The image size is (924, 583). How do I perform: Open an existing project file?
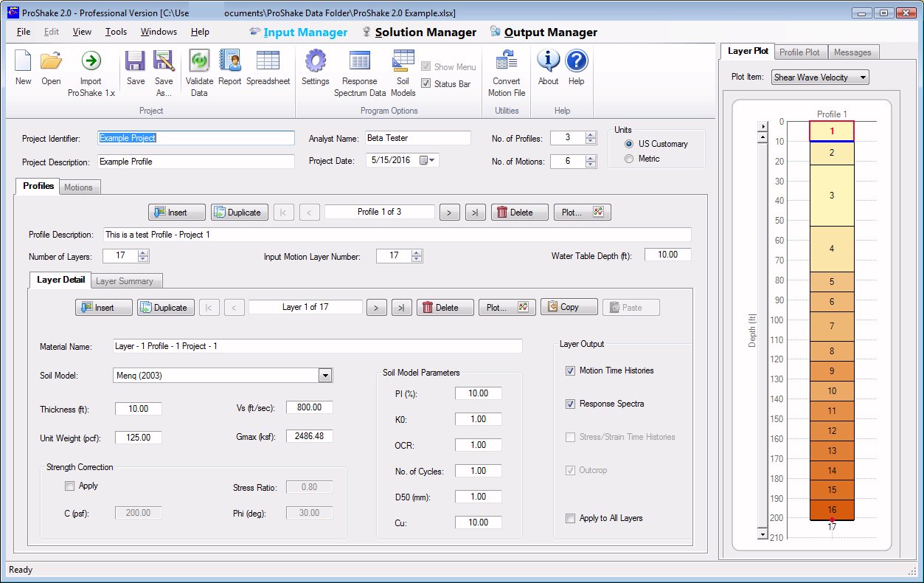click(51, 61)
